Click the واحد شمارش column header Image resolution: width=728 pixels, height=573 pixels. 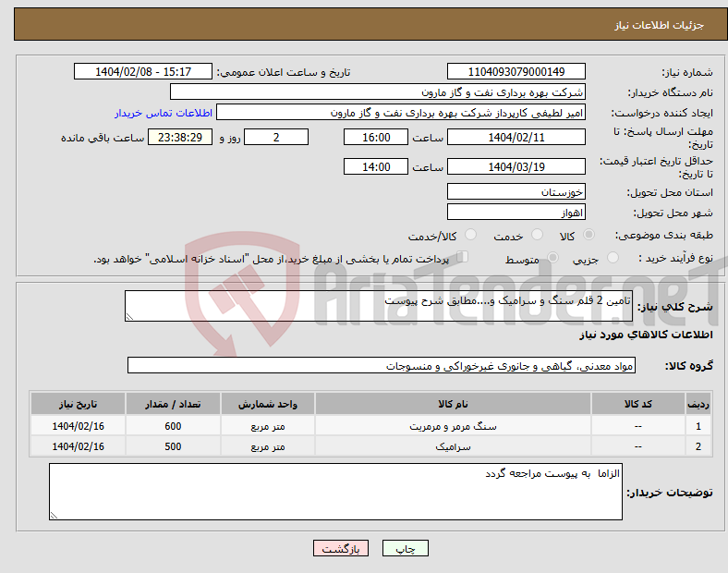coord(268,404)
